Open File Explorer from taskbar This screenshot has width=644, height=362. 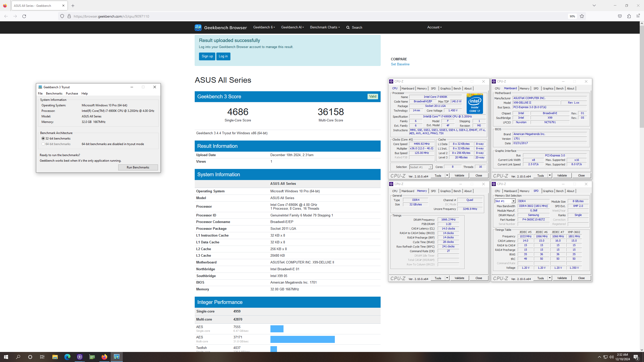click(55, 357)
